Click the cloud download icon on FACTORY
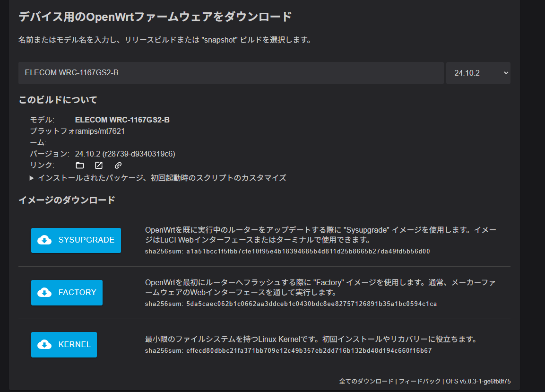The width and height of the screenshot is (545, 392). [44, 293]
